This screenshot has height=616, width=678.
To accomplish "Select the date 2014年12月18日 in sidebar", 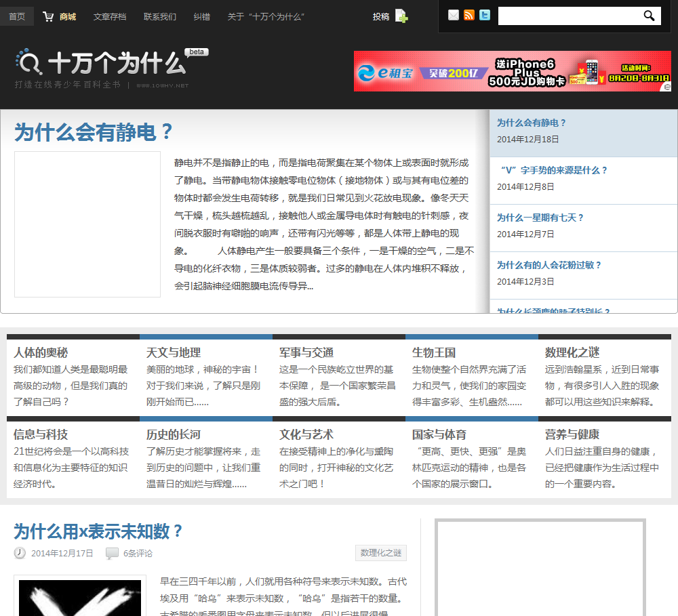I will tap(527, 139).
